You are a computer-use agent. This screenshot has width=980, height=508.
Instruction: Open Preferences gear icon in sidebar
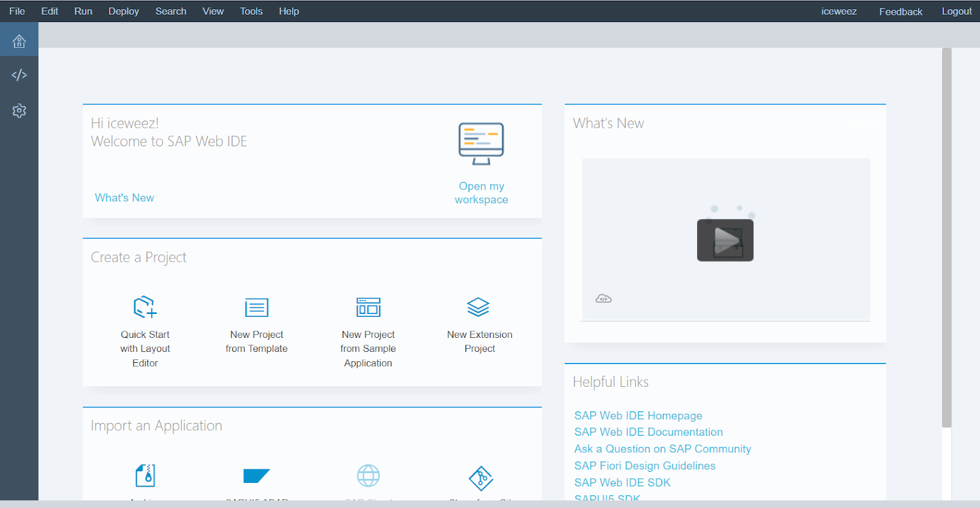click(19, 111)
